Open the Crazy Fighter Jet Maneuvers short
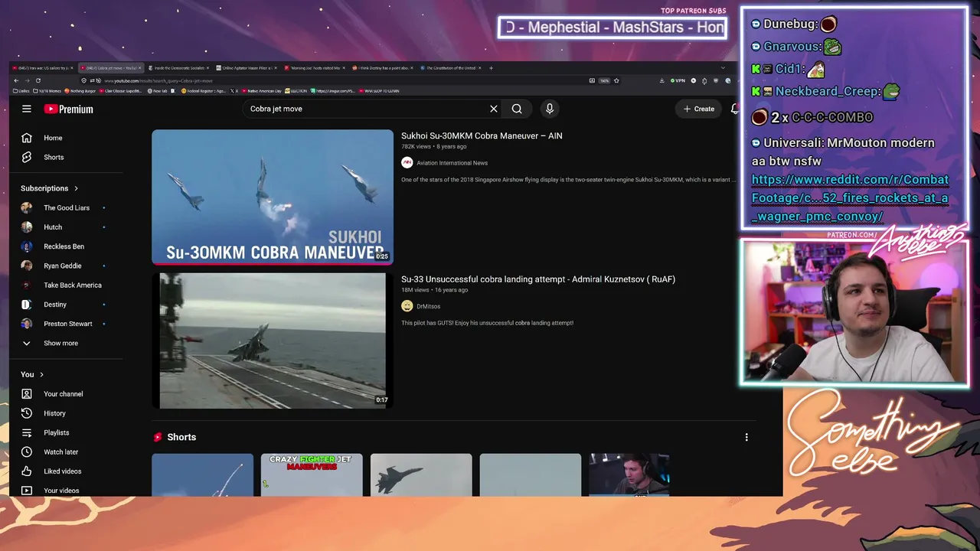The image size is (980, 551). pos(312,474)
